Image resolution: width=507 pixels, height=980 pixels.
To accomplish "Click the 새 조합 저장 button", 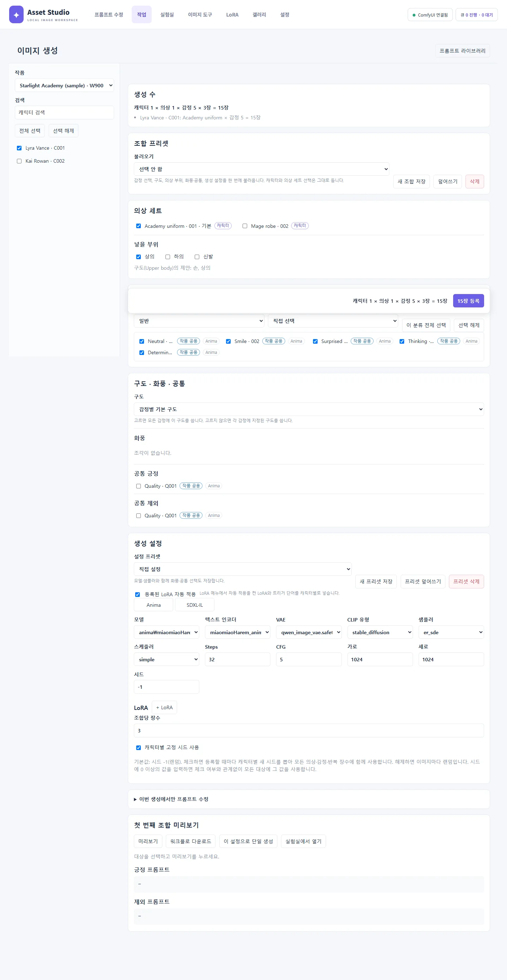I will point(412,181).
